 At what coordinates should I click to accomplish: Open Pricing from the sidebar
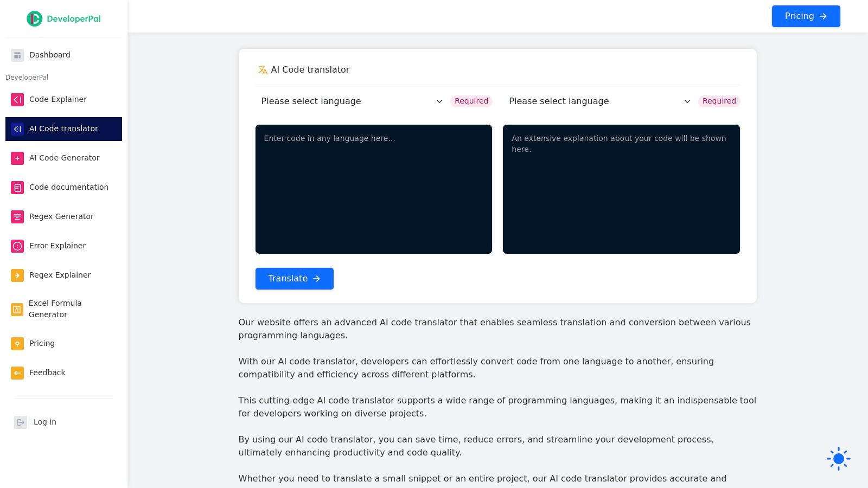pyautogui.click(x=64, y=343)
